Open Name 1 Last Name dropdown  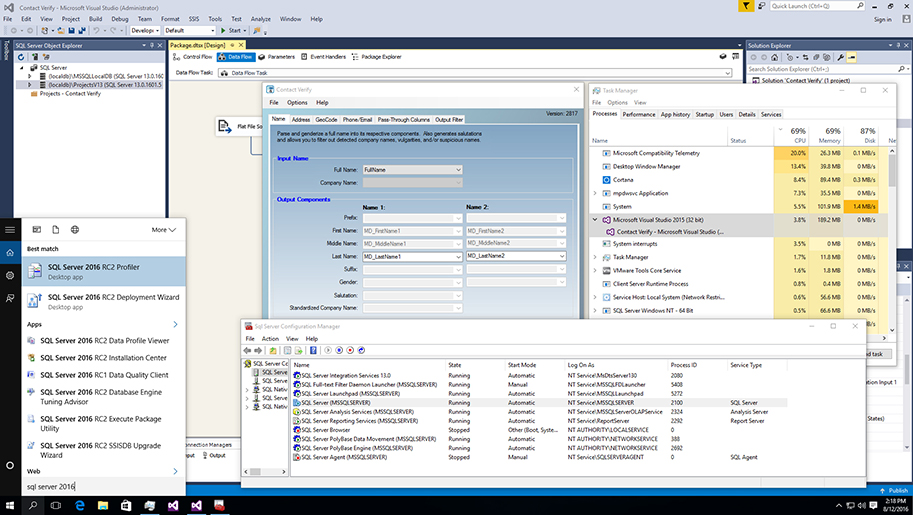click(x=458, y=256)
